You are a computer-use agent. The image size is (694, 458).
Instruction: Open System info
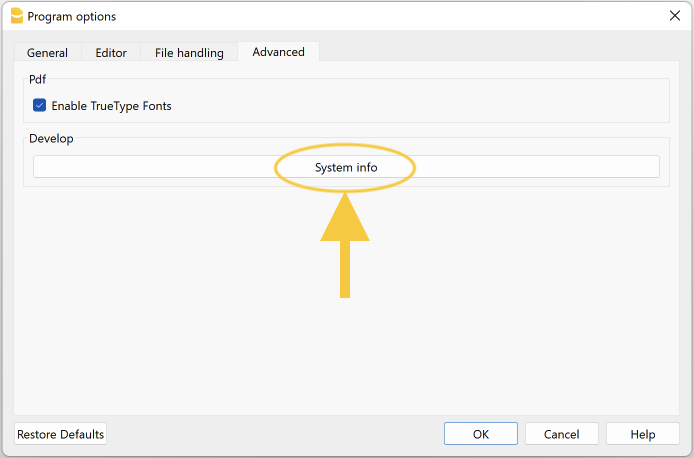[346, 167]
